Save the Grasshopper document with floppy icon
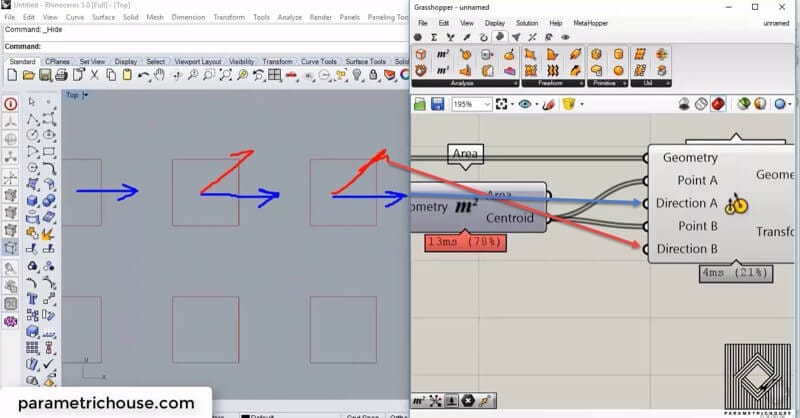This screenshot has width=800, height=418. (x=437, y=104)
